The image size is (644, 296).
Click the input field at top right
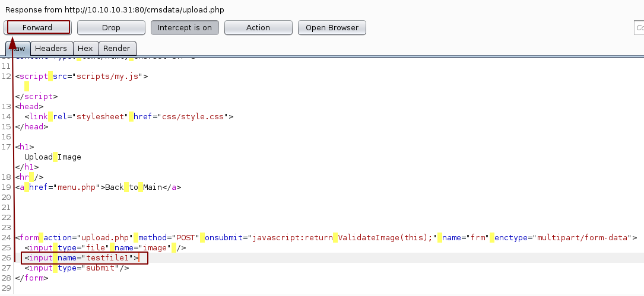pos(639,27)
